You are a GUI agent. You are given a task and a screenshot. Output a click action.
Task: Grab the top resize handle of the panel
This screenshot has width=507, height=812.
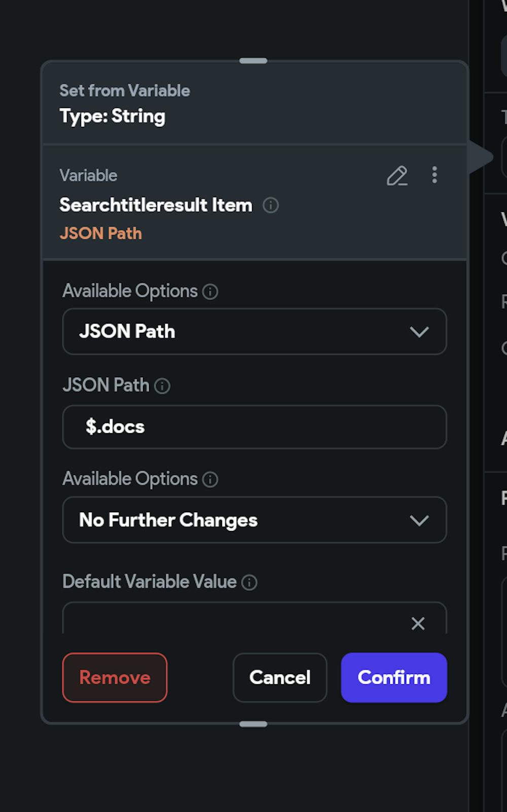click(253, 61)
